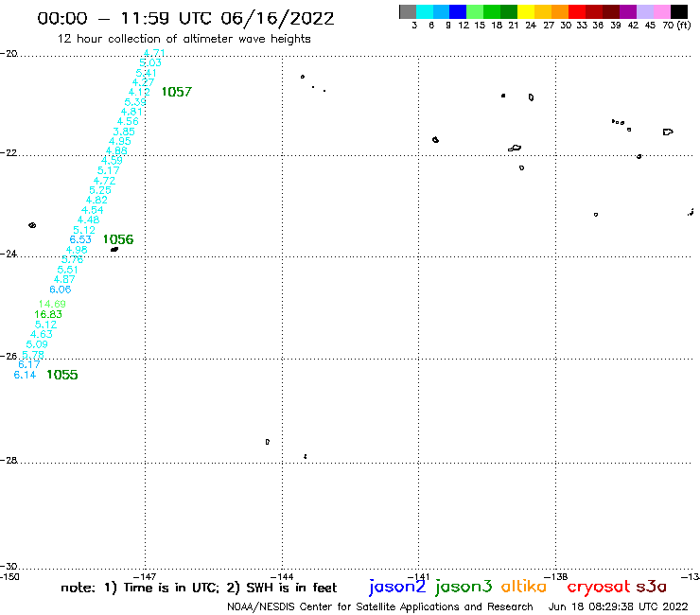Select the '-138' longitude axis label
The height and width of the screenshot is (615, 700).
556,576
